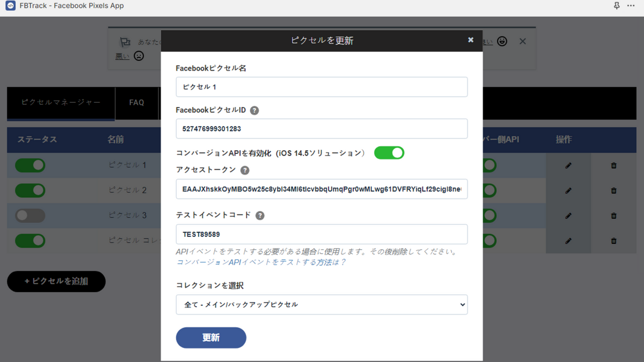Open help for access token

(x=245, y=170)
